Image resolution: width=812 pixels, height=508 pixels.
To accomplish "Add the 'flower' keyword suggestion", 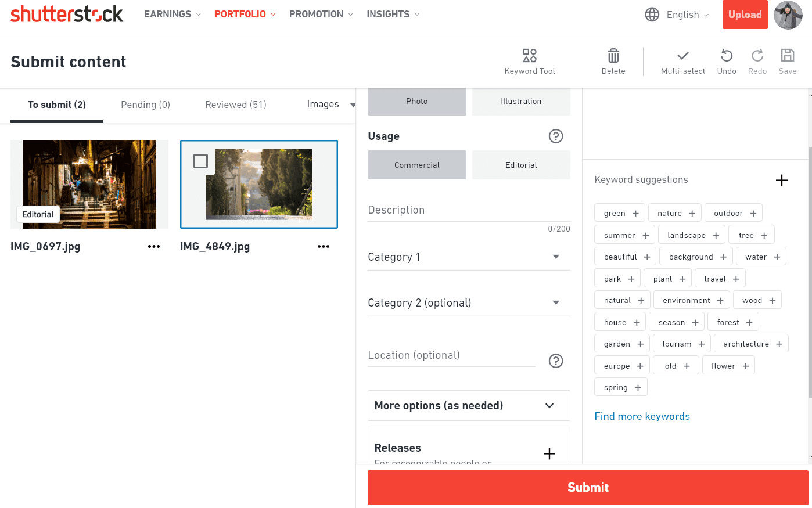I will tap(728, 366).
